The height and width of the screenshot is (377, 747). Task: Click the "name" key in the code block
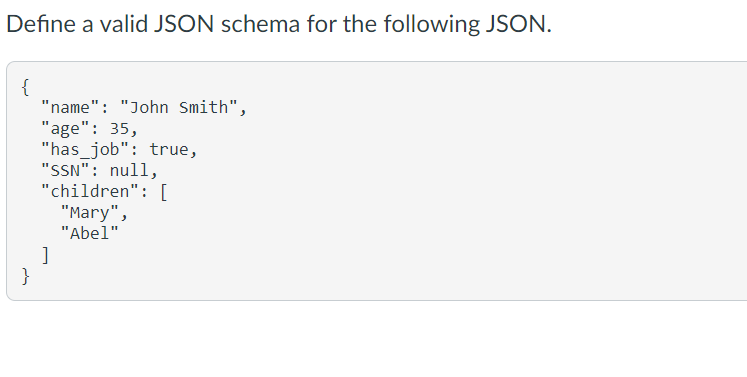(x=71, y=107)
